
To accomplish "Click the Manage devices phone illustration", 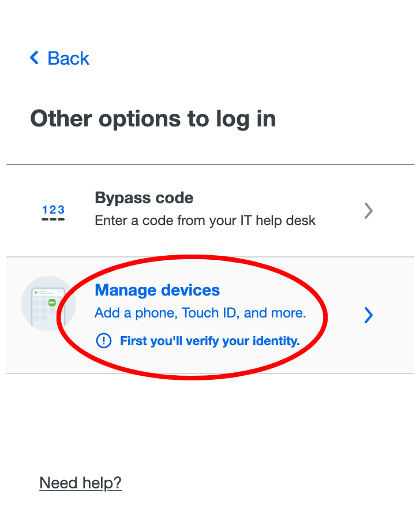I will (x=48, y=304).
